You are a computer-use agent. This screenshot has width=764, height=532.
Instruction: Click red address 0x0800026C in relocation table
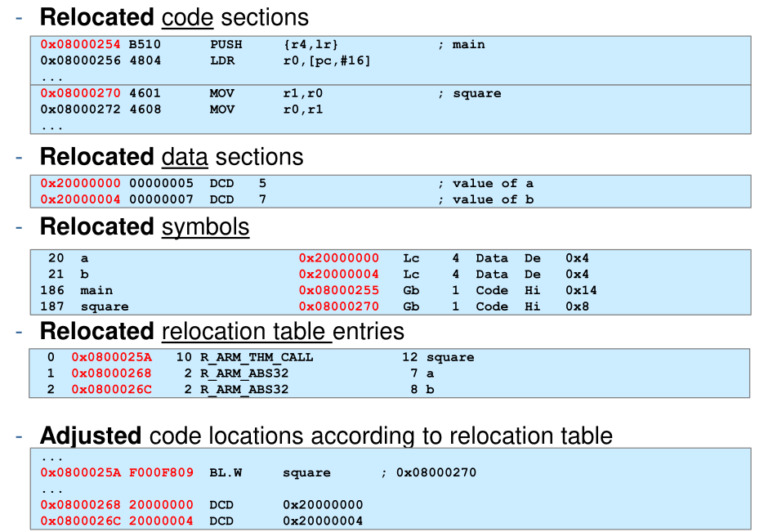point(111,390)
